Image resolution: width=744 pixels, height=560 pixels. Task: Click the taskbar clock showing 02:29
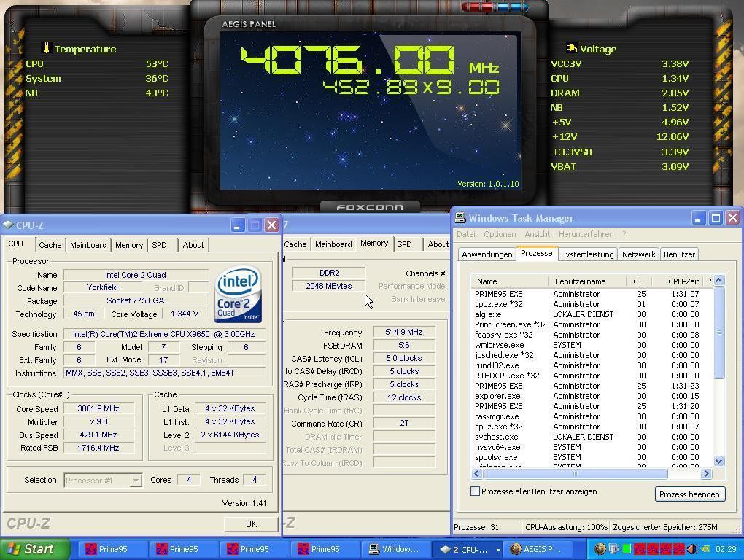tap(726, 549)
